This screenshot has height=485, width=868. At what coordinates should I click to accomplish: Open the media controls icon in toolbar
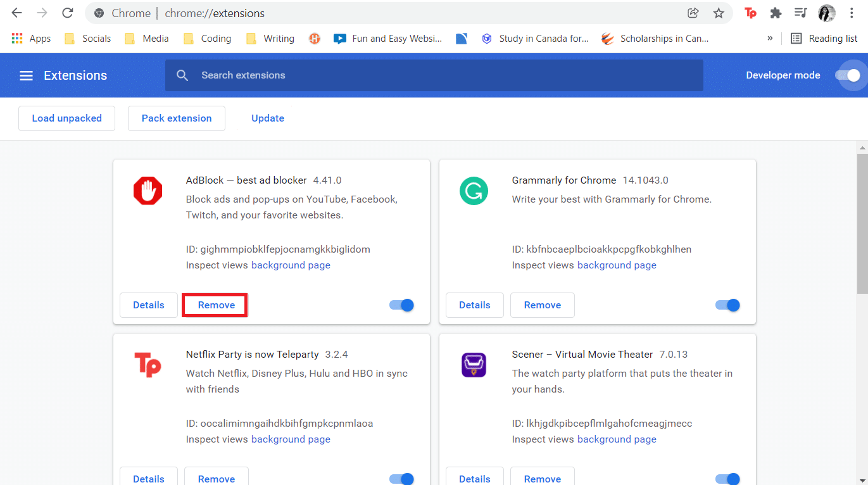(801, 13)
